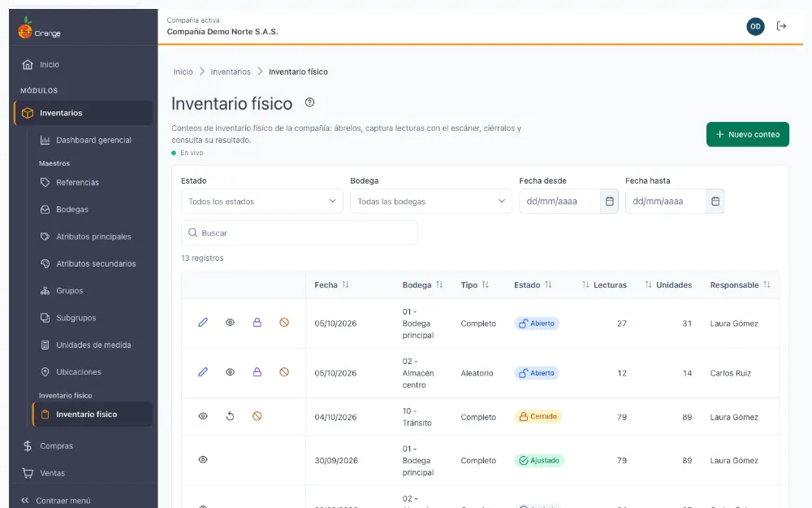Follow the Inicio breadcrumb link

[x=183, y=72]
